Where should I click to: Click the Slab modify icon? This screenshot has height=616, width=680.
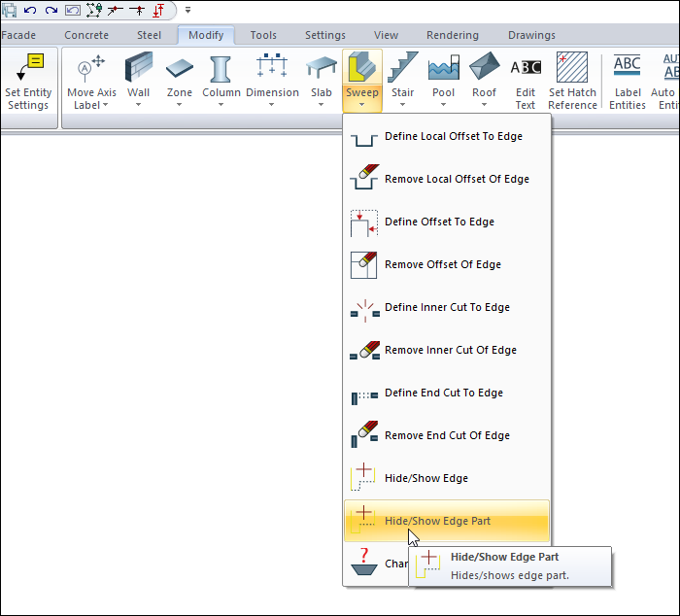(321, 68)
